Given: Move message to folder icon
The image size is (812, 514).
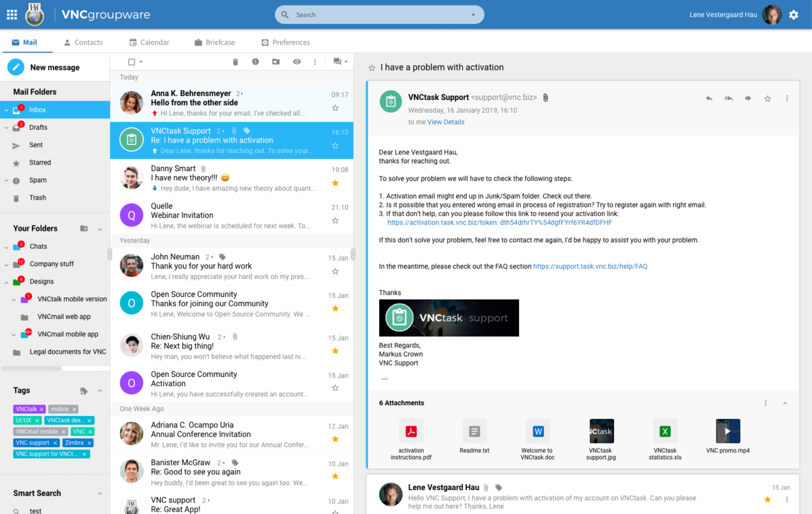Looking at the screenshot, I should (x=276, y=62).
